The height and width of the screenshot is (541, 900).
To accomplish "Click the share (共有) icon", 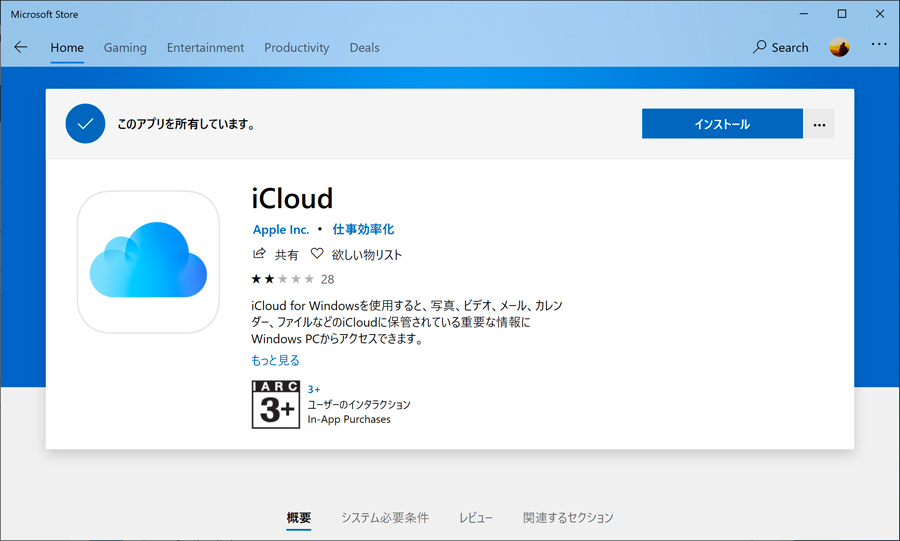I will coord(260,254).
